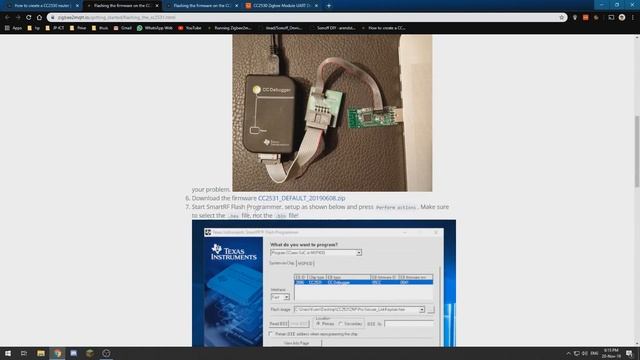Close the 'CC2530 Zigbee Module UART' tab

click(316, 6)
